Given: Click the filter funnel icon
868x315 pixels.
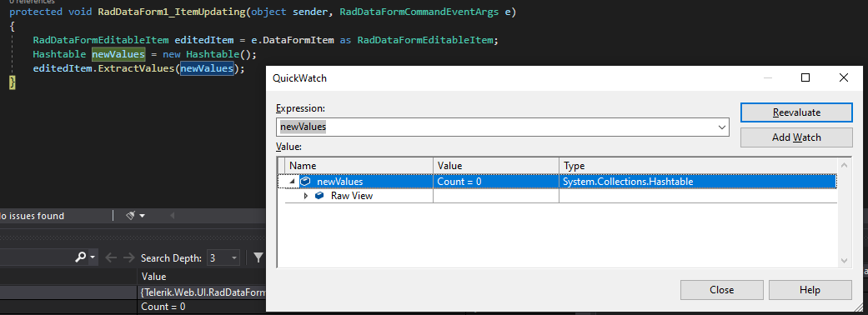Looking at the screenshot, I should [x=258, y=257].
